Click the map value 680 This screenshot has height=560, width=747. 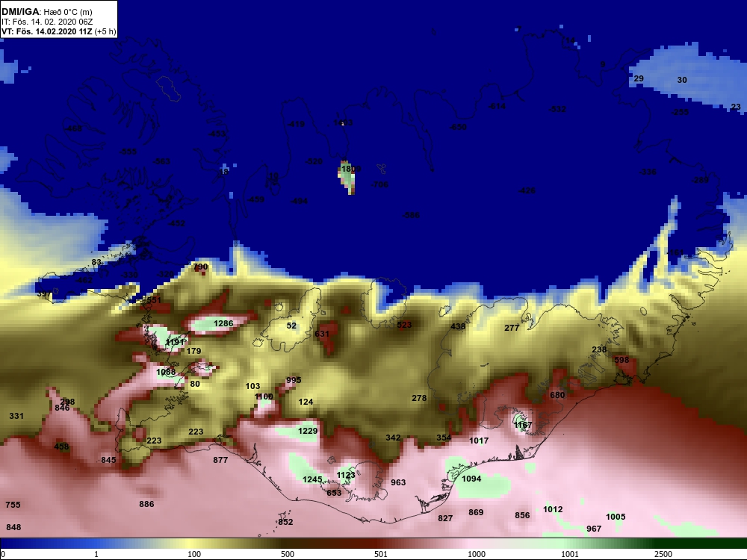pos(557,395)
